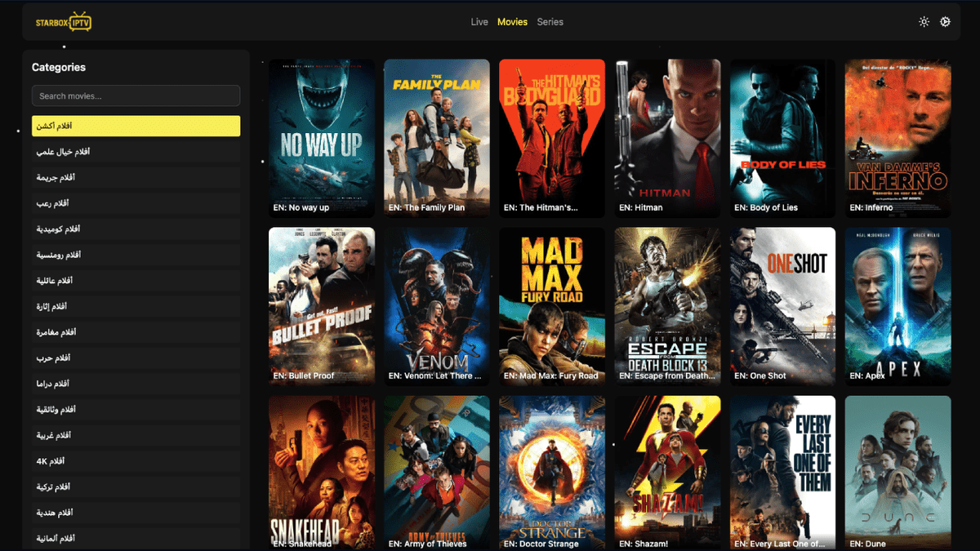Open the أفلام رعب category
This screenshot has height=551, width=980.
[x=136, y=203]
